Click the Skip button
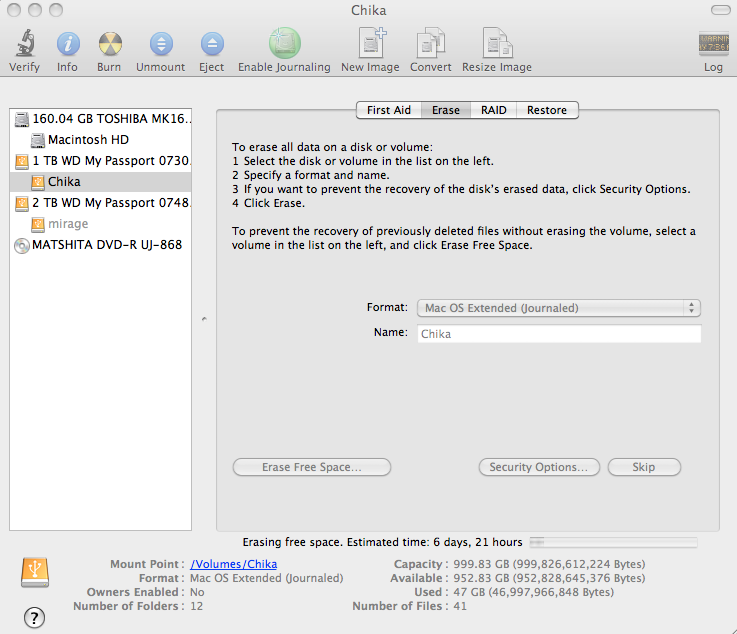The image size is (737, 634). pyautogui.click(x=644, y=467)
